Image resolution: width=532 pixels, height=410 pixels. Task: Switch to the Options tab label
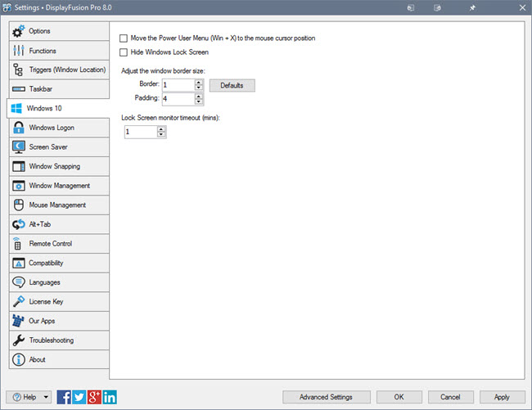point(39,31)
